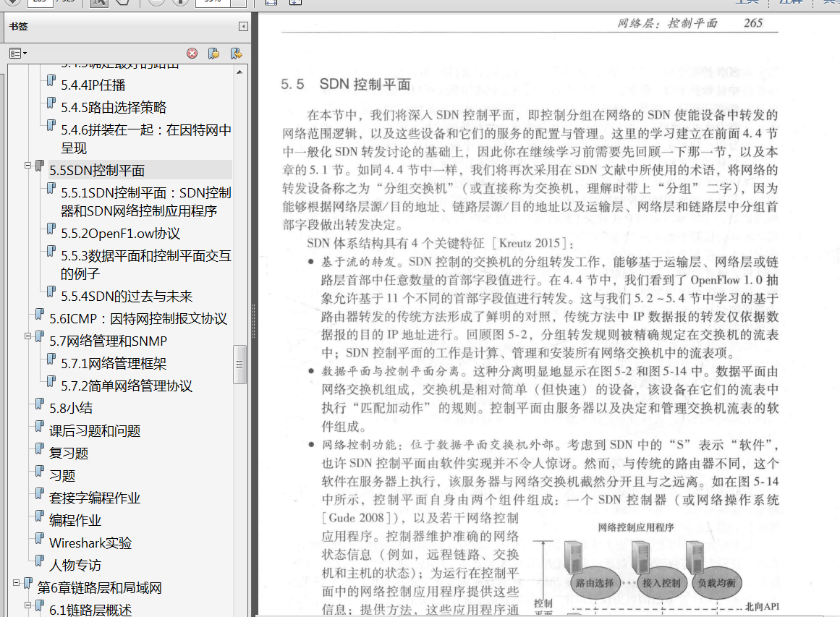Collapse the 5.7网络管理和SNMP branch
Image resolution: width=840 pixels, height=617 pixels.
tap(28, 336)
